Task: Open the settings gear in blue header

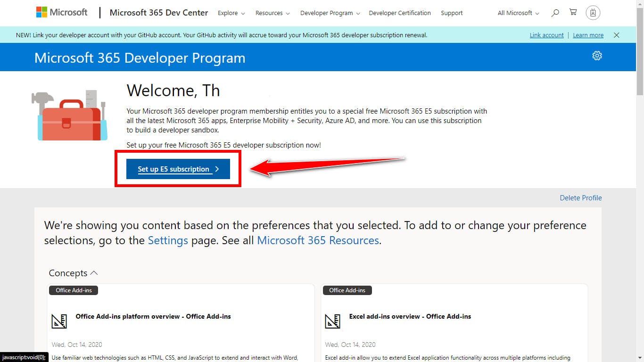Action: (597, 56)
